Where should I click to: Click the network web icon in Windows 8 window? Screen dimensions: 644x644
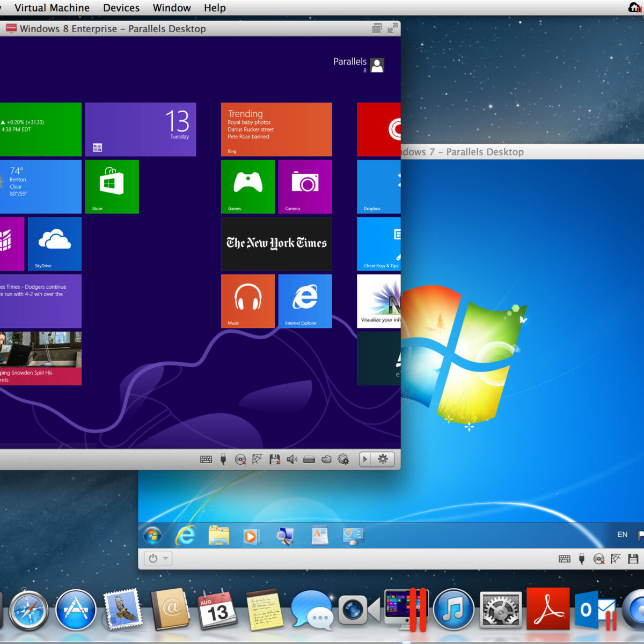point(258,459)
